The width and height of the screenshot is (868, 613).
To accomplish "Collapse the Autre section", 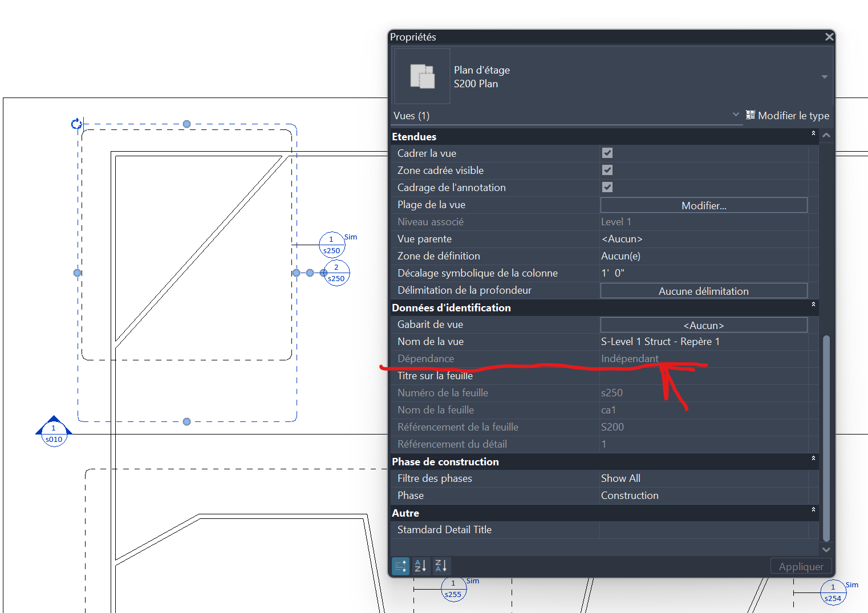I will pyautogui.click(x=813, y=510).
